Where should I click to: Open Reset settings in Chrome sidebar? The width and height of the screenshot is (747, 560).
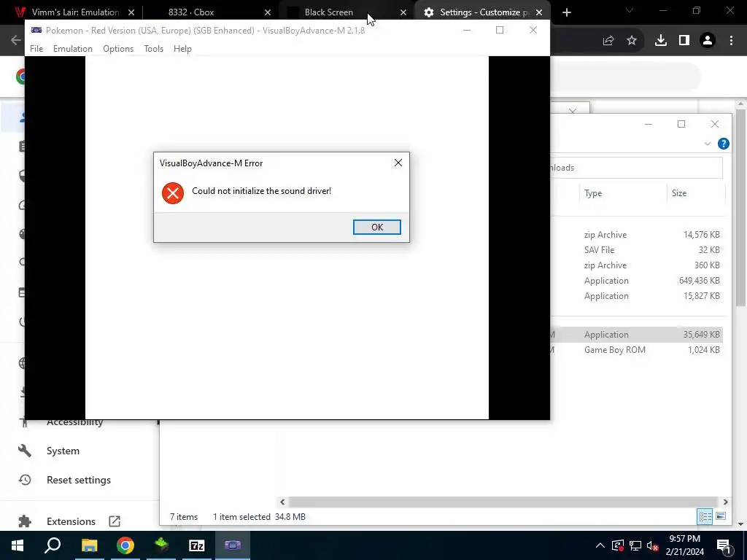(x=79, y=480)
